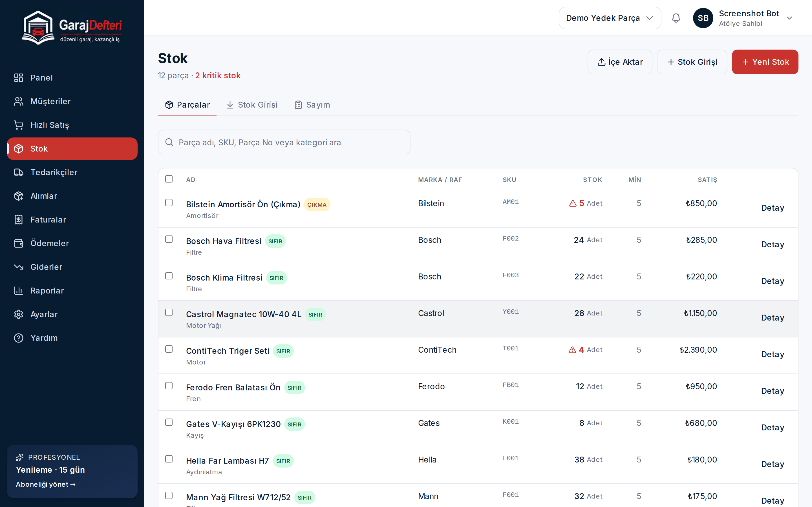Open Ayarlar gear icon in sidebar
812x507 pixels.
click(x=18, y=314)
